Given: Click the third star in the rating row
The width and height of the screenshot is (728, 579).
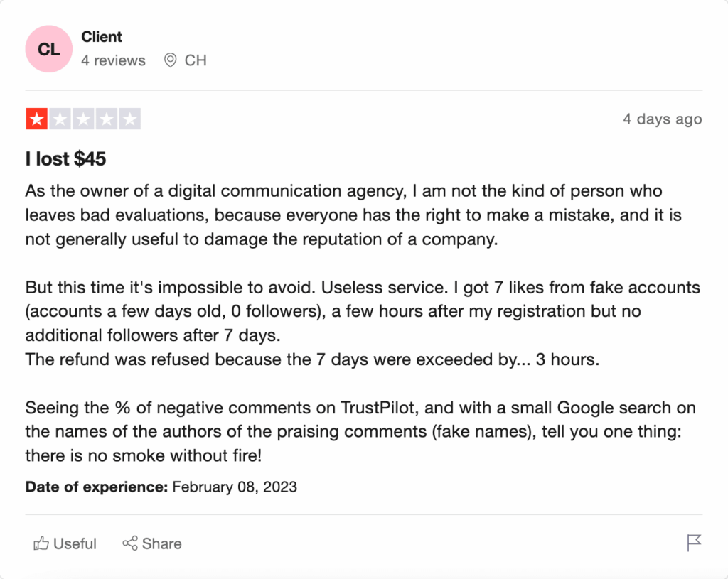Looking at the screenshot, I should (83, 119).
